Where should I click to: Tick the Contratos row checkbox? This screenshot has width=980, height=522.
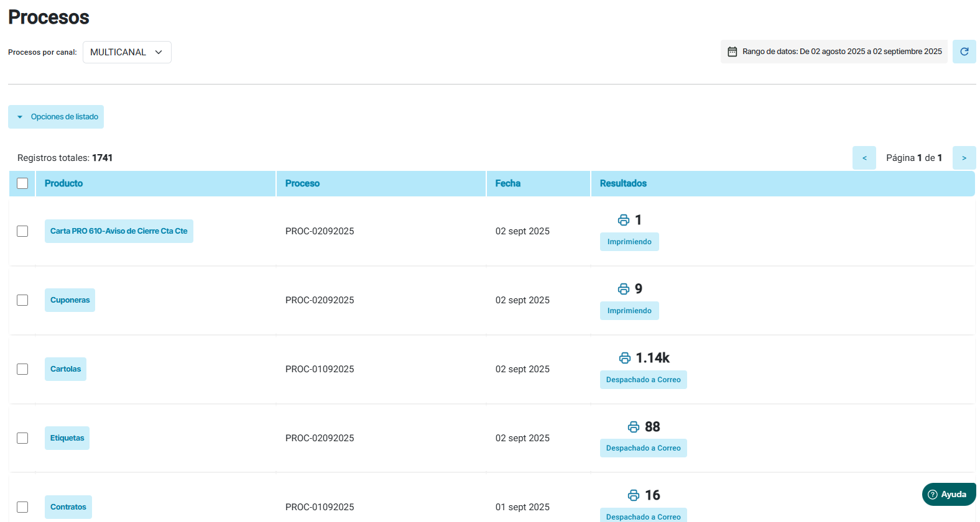pyautogui.click(x=22, y=507)
